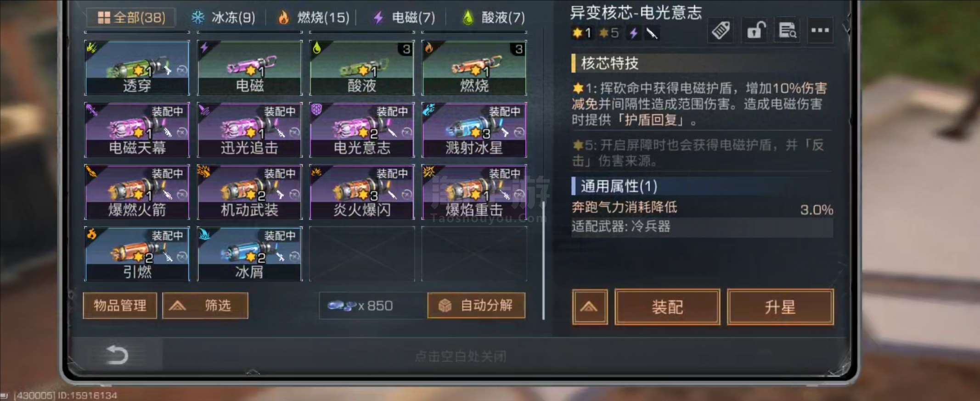The width and height of the screenshot is (980, 401).
Task: Click the 升星 star upgrade button
Action: (x=780, y=307)
